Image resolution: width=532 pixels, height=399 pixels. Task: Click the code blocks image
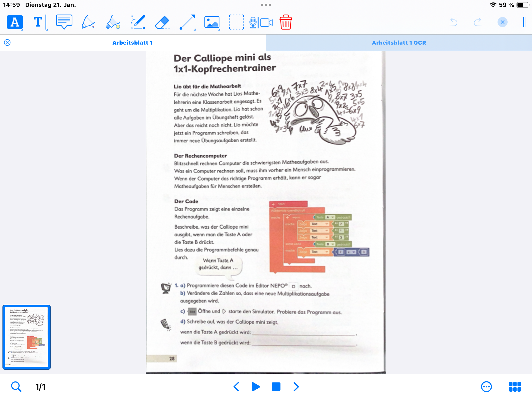point(319,237)
